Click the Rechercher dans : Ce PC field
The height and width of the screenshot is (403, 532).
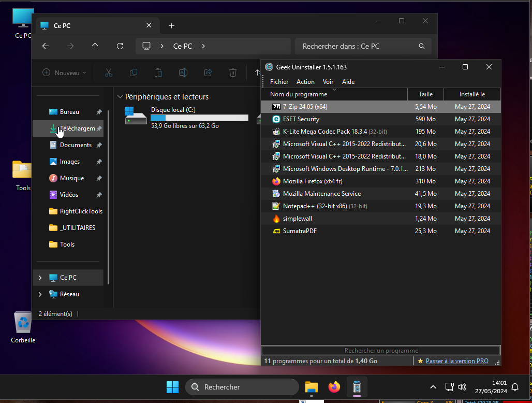(363, 46)
